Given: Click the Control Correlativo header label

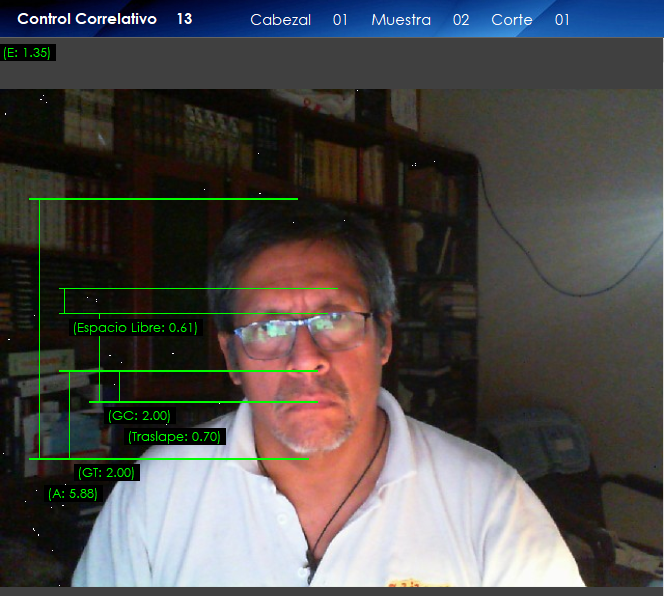Looking at the screenshot, I should pos(87,19).
